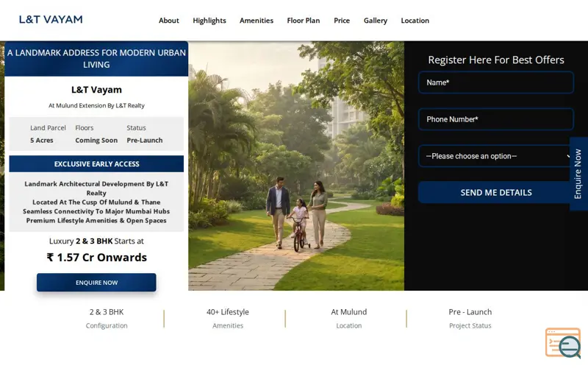Click 'A LANDMARK ADDRESS FOR MODERN URBAN LIVING' header
588x368 pixels.
(96, 59)
